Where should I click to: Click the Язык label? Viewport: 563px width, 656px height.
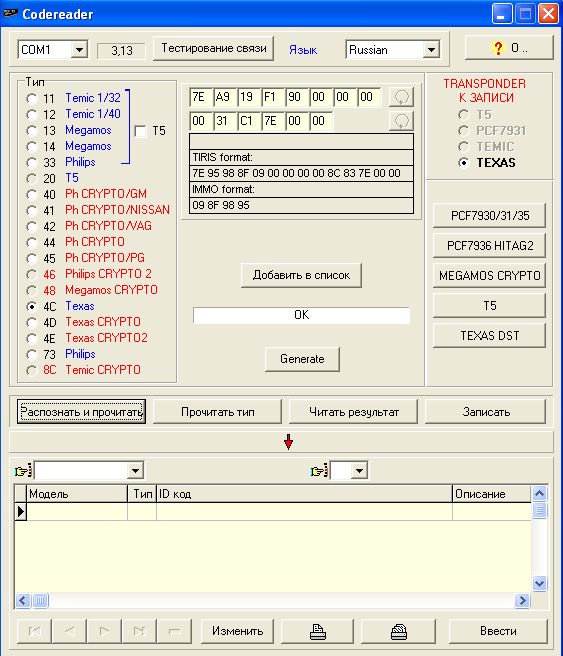pyautogui.click(x=303, y=50)
